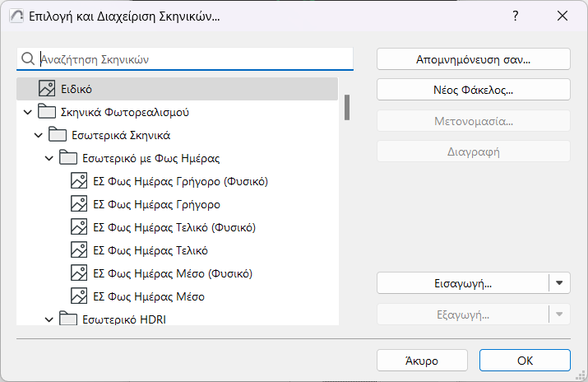This screenshot has width=588, height=382.
Task: Click the folder icon of Εσωτερικό με Φως Ημέρας
Action: tap(68, 158)
